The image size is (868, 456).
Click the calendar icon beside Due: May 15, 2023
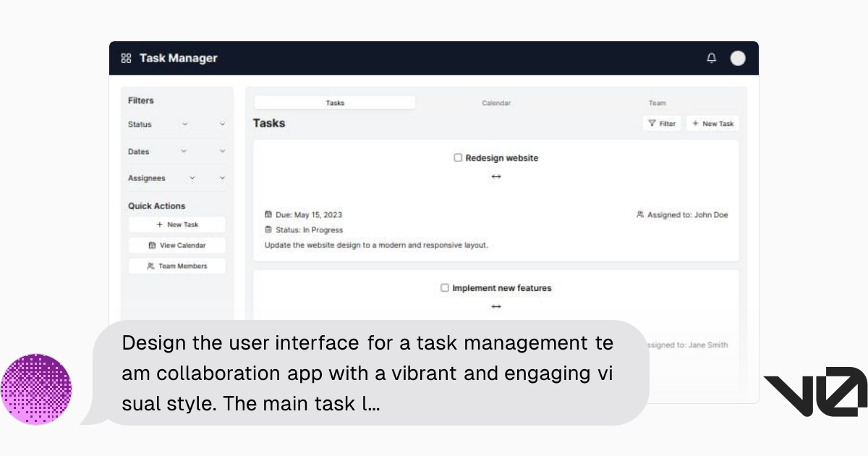point(268,215)
